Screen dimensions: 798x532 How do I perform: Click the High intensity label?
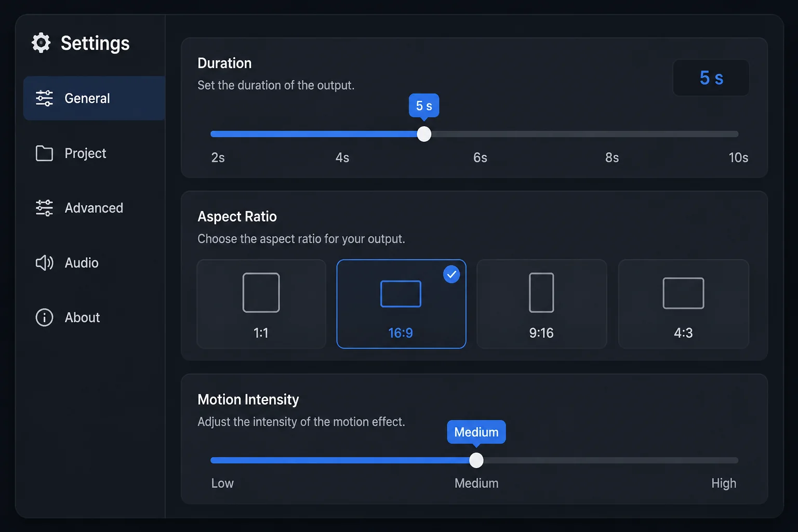[724, 483]
